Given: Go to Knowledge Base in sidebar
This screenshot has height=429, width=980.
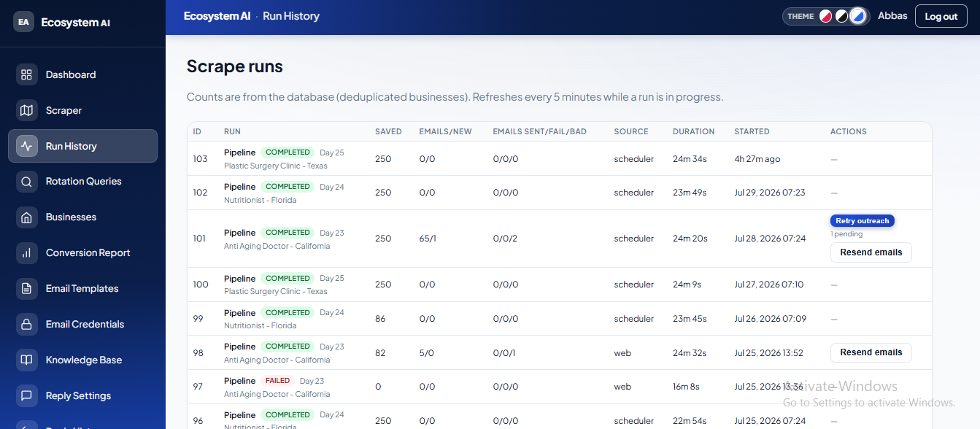Looking at the screenshot, I should 82,360.
